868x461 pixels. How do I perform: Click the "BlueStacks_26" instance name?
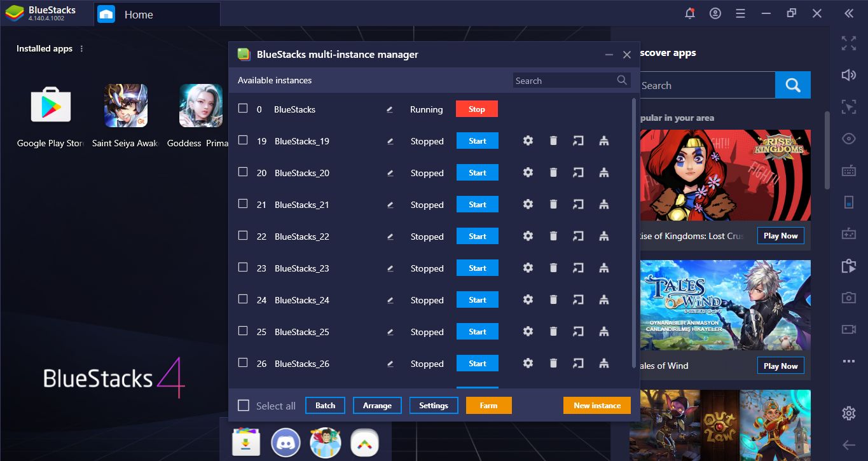click(302, 364)
